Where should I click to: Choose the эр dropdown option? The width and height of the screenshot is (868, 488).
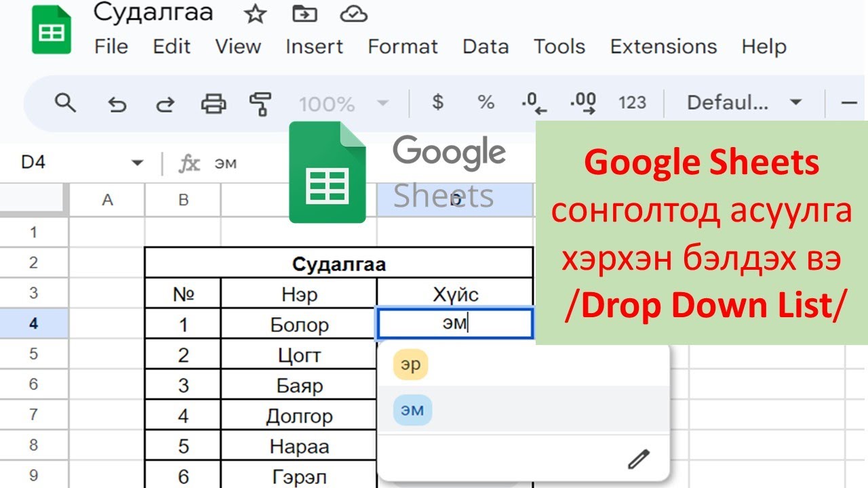[410, 365]
